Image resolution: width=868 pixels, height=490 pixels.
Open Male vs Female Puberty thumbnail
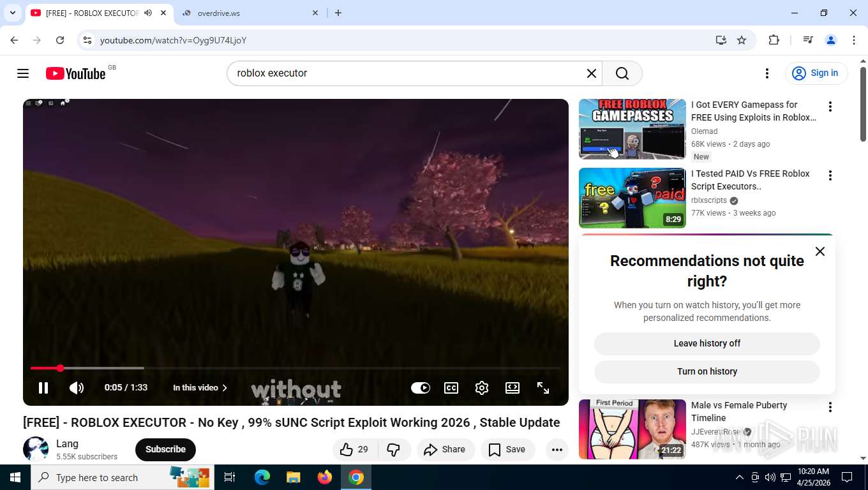tap(632, 429)
